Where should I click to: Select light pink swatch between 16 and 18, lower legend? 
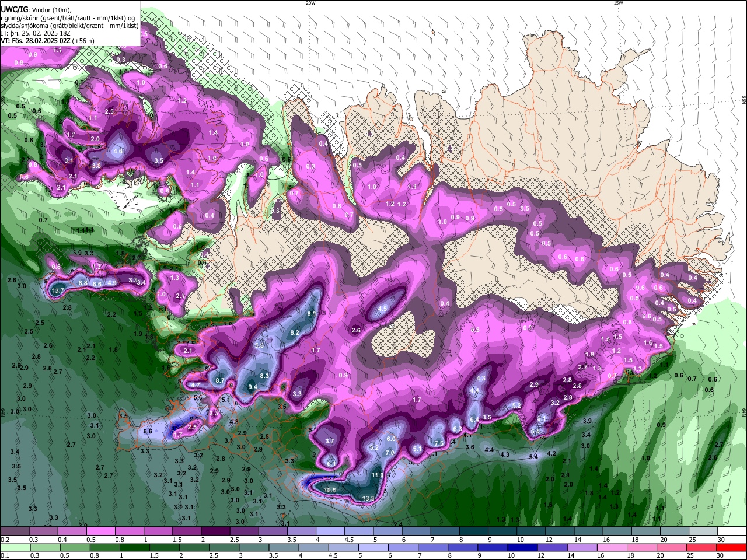pyautogui.click(x=612, y=548)
